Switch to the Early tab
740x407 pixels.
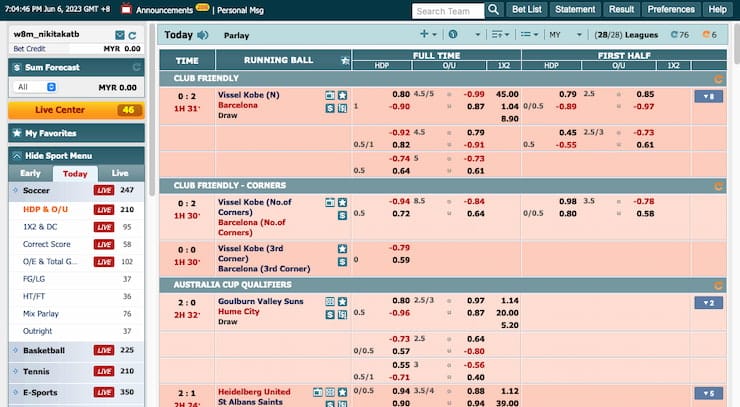pyautogui.click(x=30, y=173)
